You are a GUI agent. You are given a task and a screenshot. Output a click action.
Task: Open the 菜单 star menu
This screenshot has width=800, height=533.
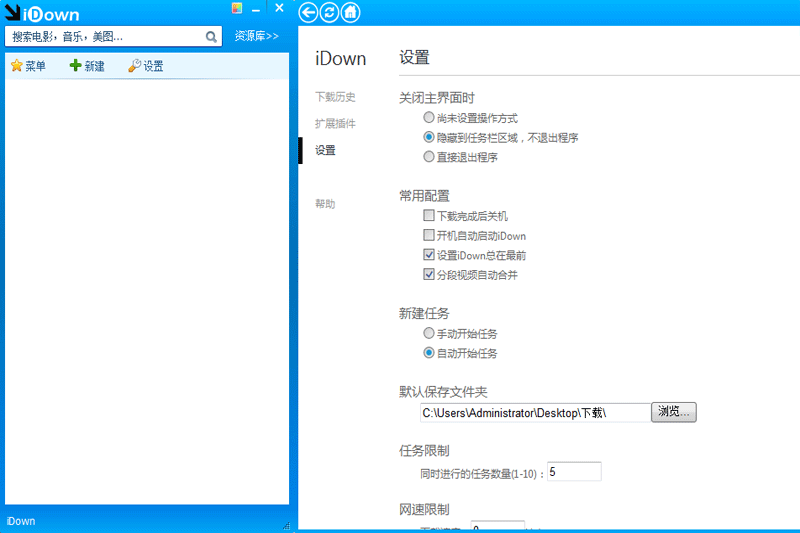coord(29,66)
